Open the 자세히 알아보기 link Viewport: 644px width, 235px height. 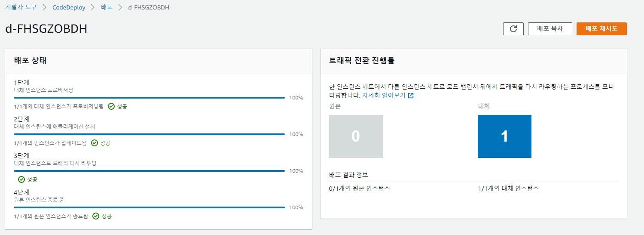click(384, 96)
